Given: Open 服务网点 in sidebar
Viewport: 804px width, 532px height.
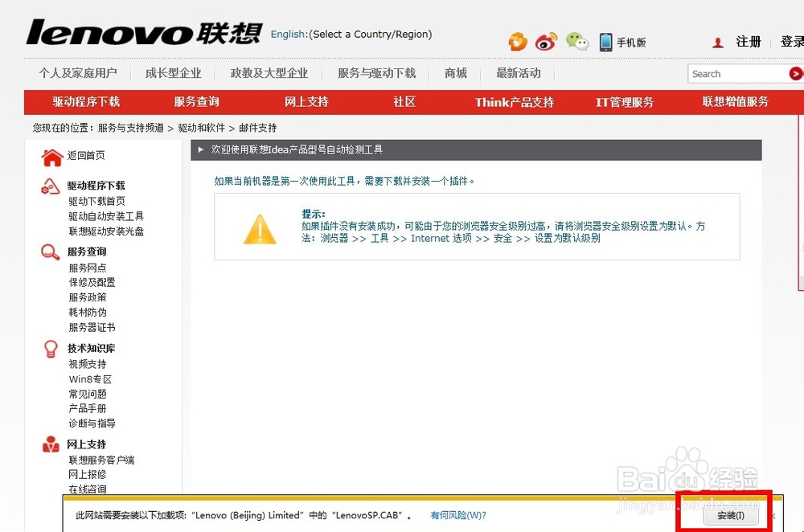Looking at the screenshot, I should [x=87, y=268].
